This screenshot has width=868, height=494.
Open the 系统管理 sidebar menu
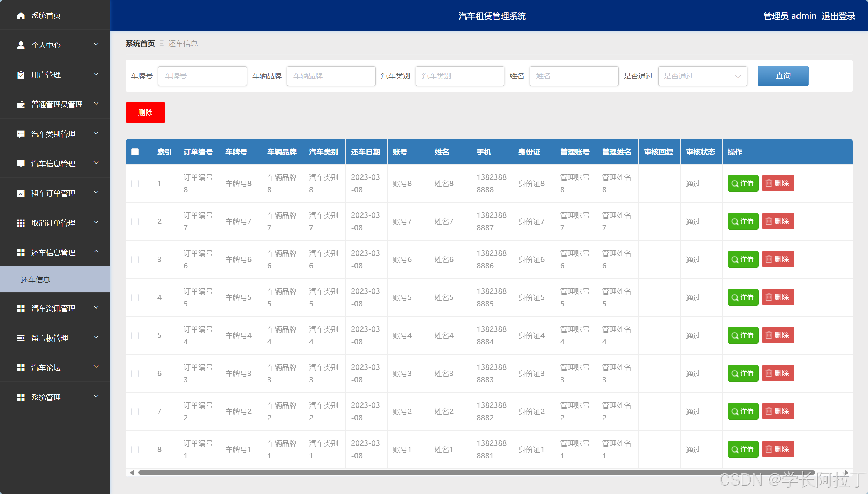point(46,397)
